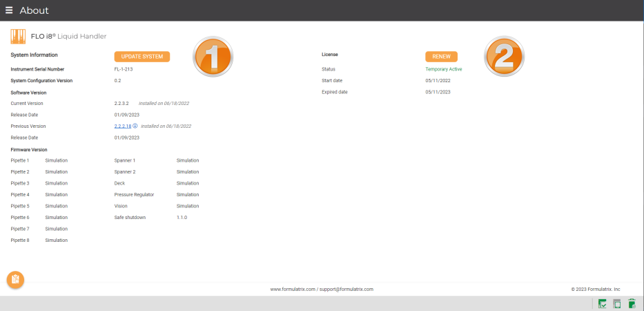Click the gray window status bar icon
Screen dimensions: 644x311
coord(617,303)
